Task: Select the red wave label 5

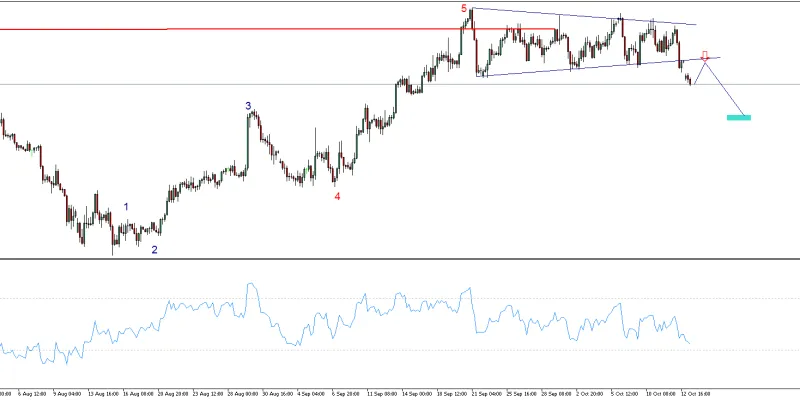Action: pyautogui.click(x=464, y=8)
